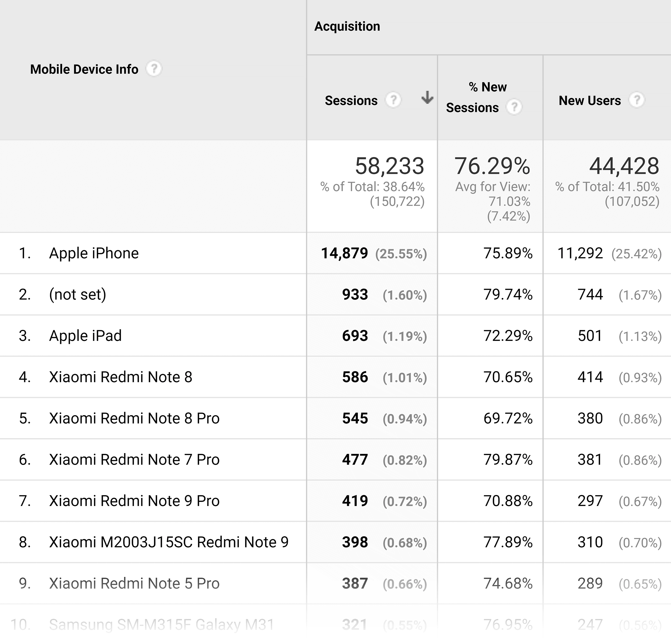Screen dimensions: 671x644
Task: Select new sessions value 79.87%
Action: [x=508, y=460]
